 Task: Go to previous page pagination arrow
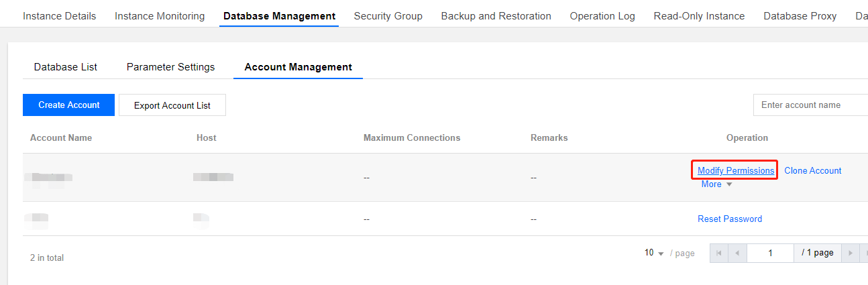pyautogui.click(x=738, y=253)
